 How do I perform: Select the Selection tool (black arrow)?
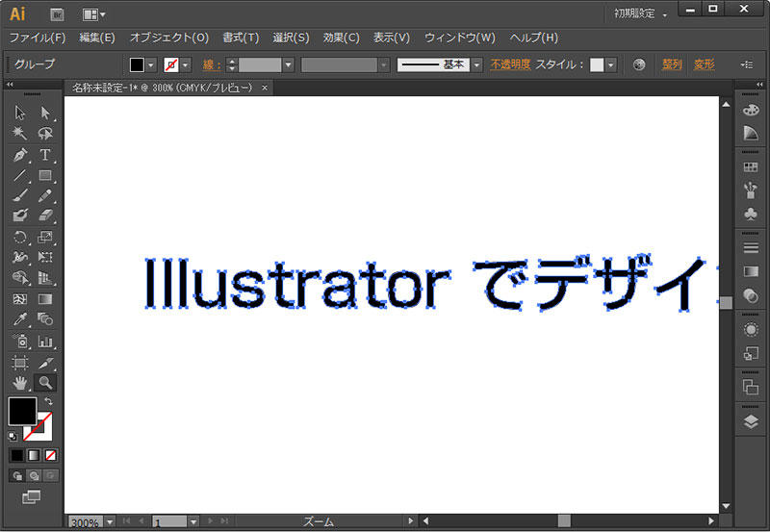tap(19, 113)
